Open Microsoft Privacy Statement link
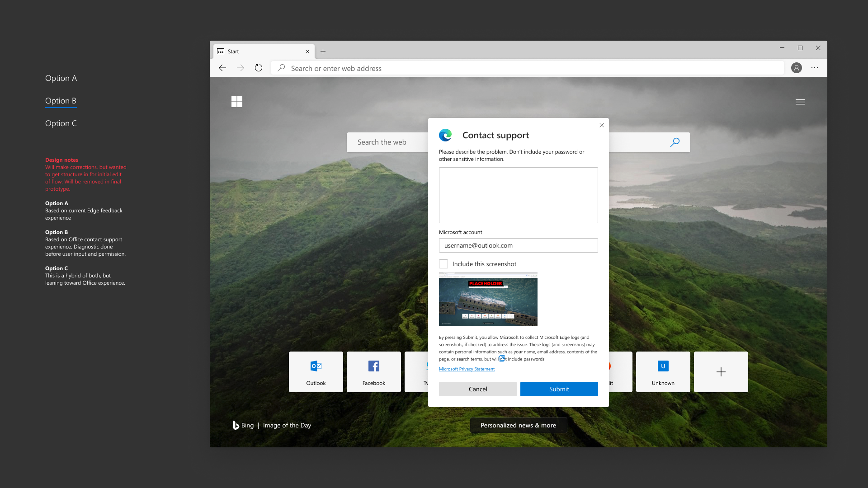868x488 pixels. tap(467, 369)
